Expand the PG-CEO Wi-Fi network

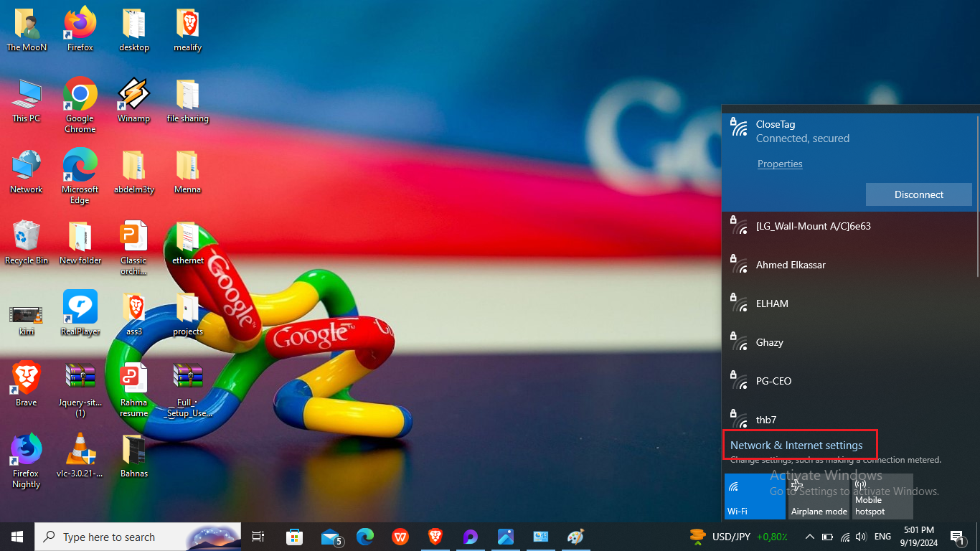[x=849, y=381]
